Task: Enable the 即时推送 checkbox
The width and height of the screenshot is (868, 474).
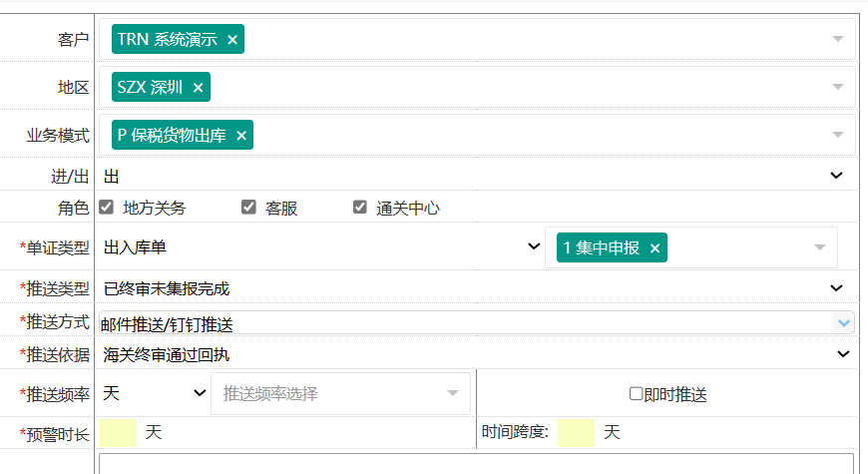Action: (636, 394)
